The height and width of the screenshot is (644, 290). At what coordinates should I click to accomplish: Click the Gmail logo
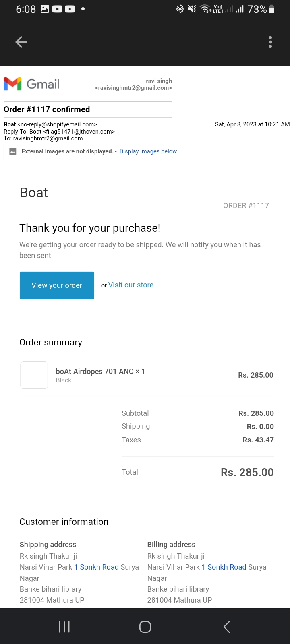click(x=31, y=84)
